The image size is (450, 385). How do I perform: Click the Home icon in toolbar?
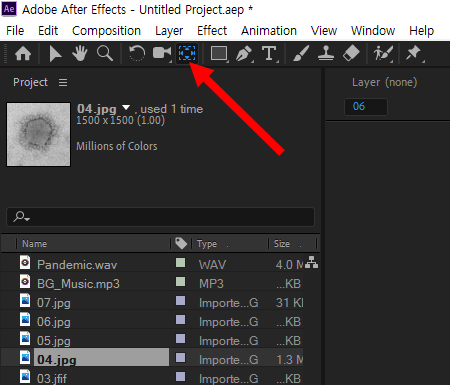(x=23, y=53)
